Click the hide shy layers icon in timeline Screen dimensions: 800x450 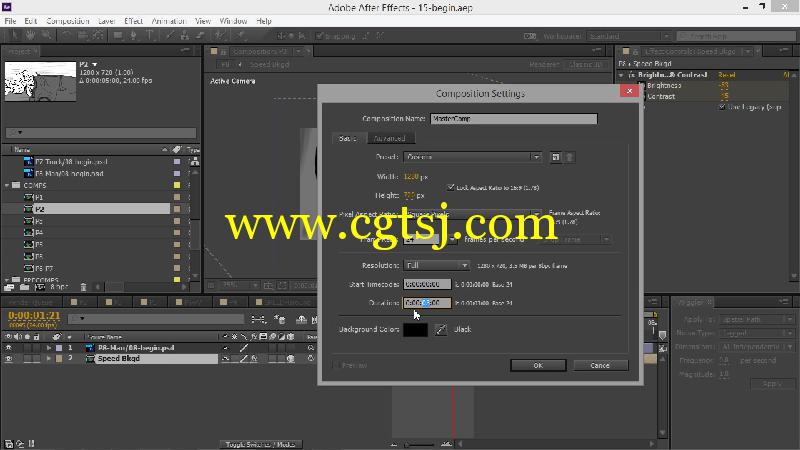(x=302, y=319)
